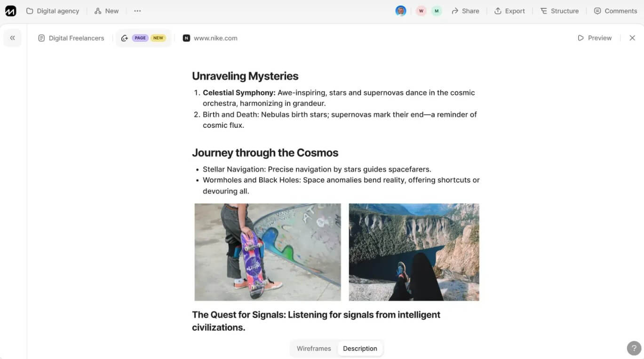644x359 pixels.
Task: Click the user photo avatar
Action: coord(401,11)
